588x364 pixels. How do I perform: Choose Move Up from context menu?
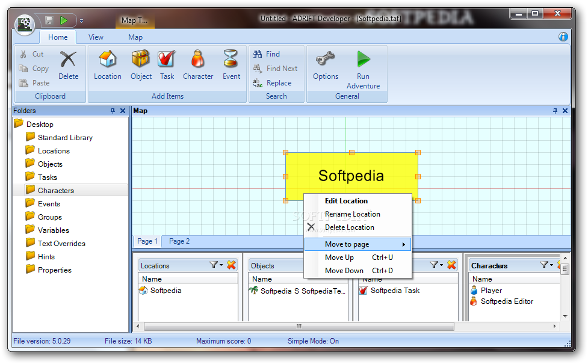tap(357, 257)
